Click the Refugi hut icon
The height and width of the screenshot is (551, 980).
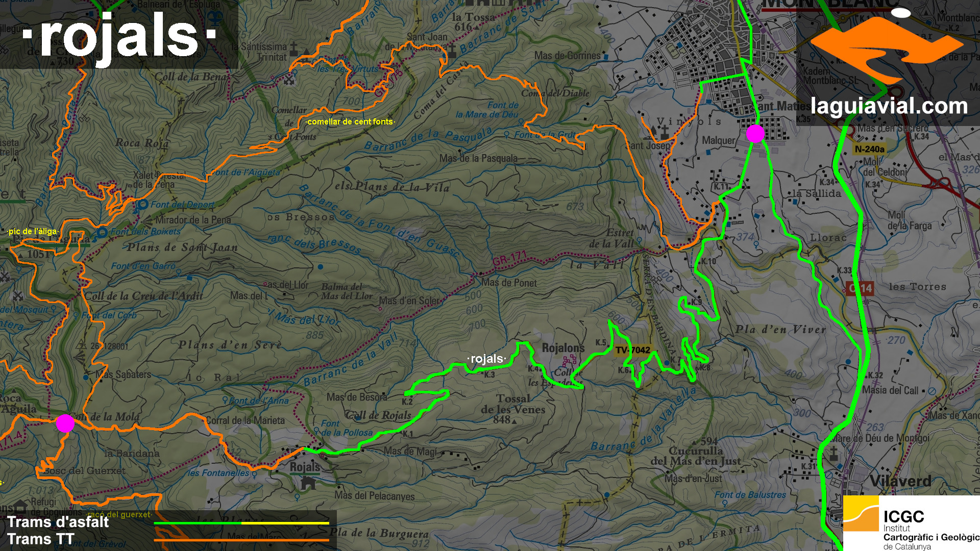(20, 506)
